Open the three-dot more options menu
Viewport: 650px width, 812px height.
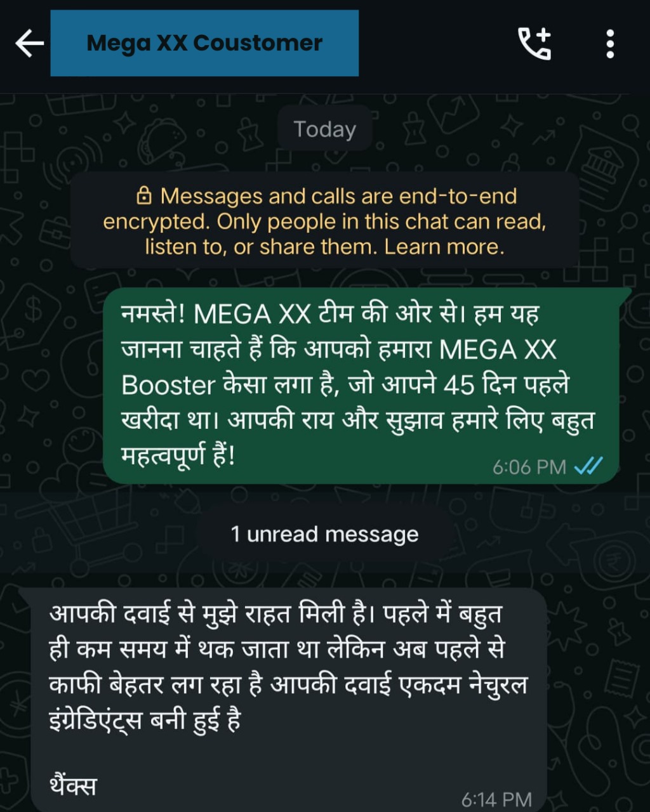click(x=610, y=44)
